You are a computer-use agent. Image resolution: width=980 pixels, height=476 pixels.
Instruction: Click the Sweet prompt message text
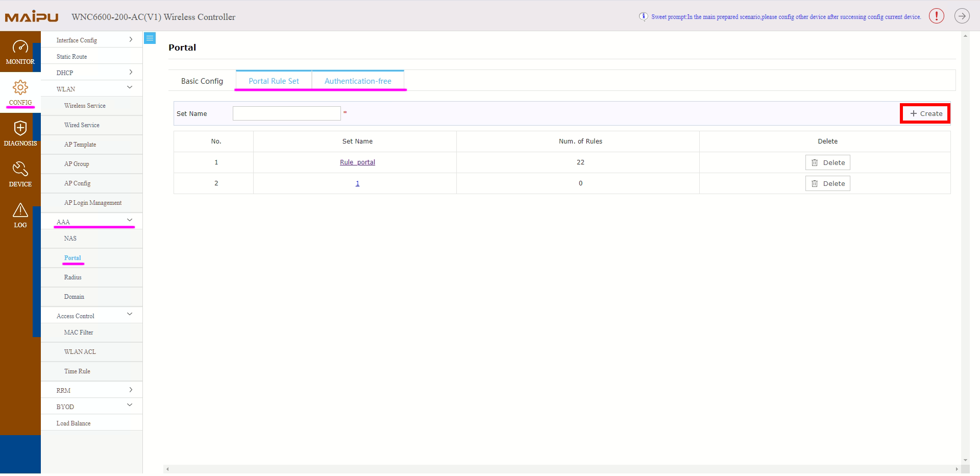click(786, 17)
